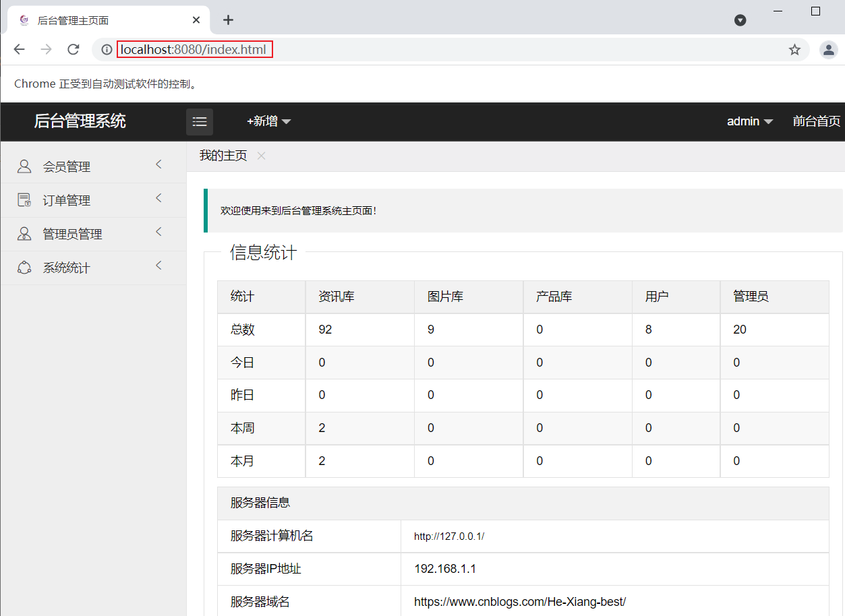Click the 产品库 column header

[554, 297]
